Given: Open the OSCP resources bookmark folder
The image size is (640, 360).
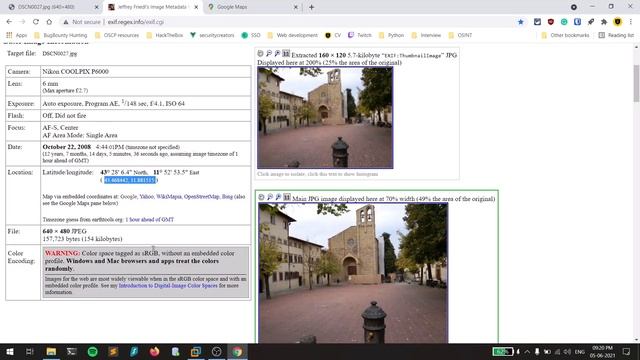Looking at the screenshot, I should [117, 35].
